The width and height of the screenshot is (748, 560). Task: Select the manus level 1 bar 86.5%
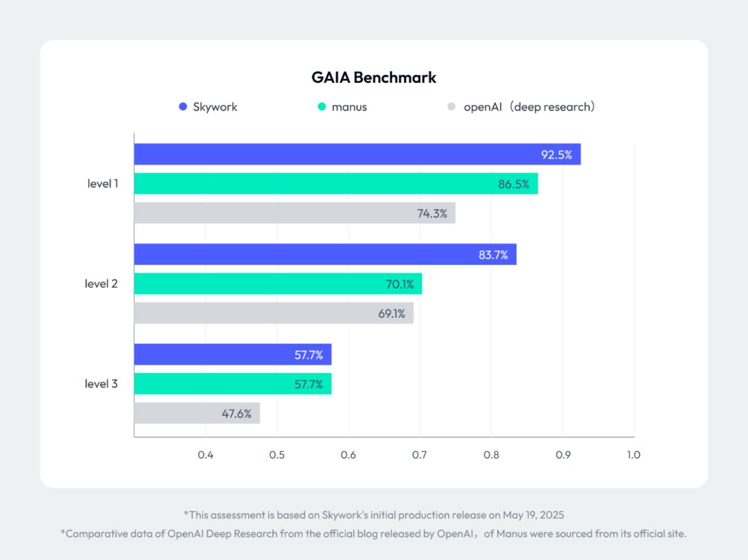335,183
